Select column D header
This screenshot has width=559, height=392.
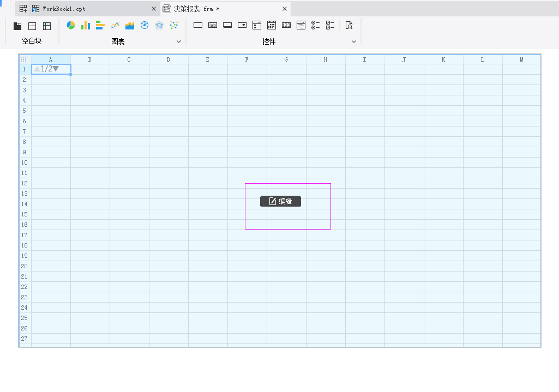169,59
